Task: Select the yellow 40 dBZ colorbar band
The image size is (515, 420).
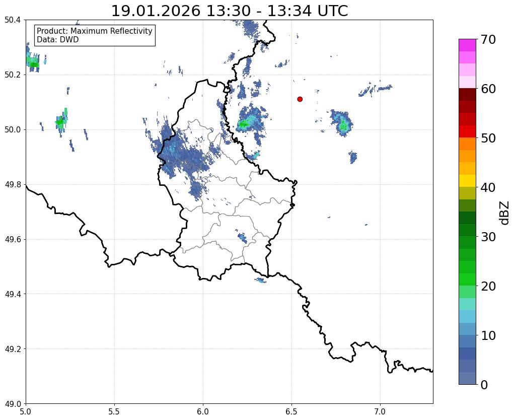Action: (467, 181)
